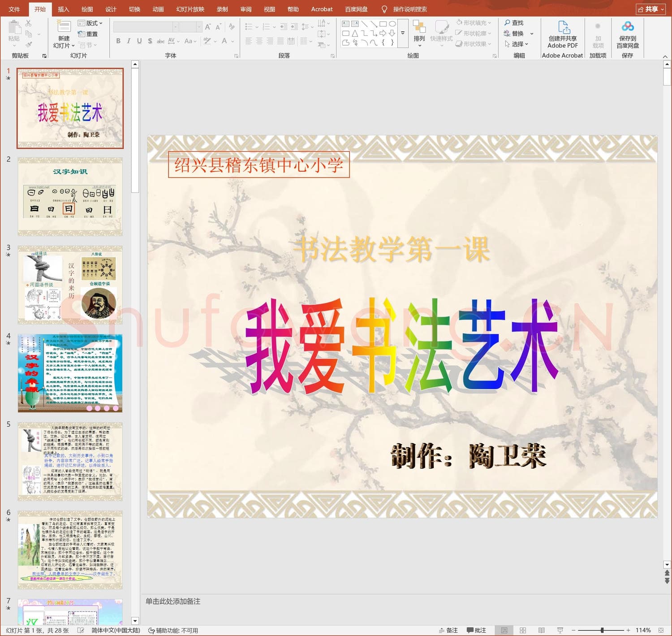This screenshot has width=672, height=636.
Task: Select slide 4 thumbnail with blue scroll
Action: tap(70, 373)
